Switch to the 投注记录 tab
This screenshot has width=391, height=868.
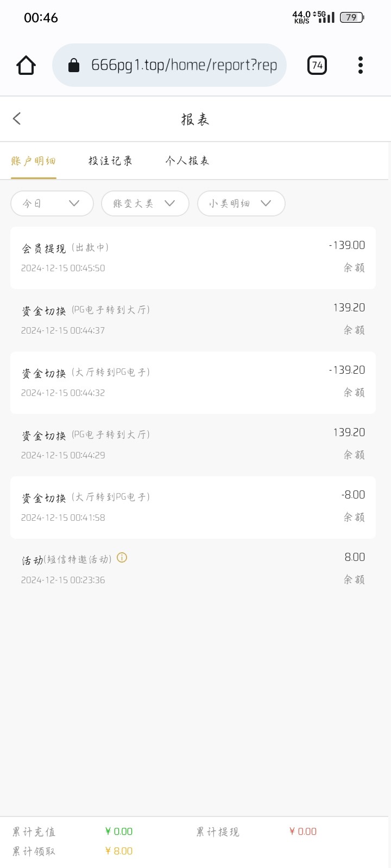(x=110, y=161)
